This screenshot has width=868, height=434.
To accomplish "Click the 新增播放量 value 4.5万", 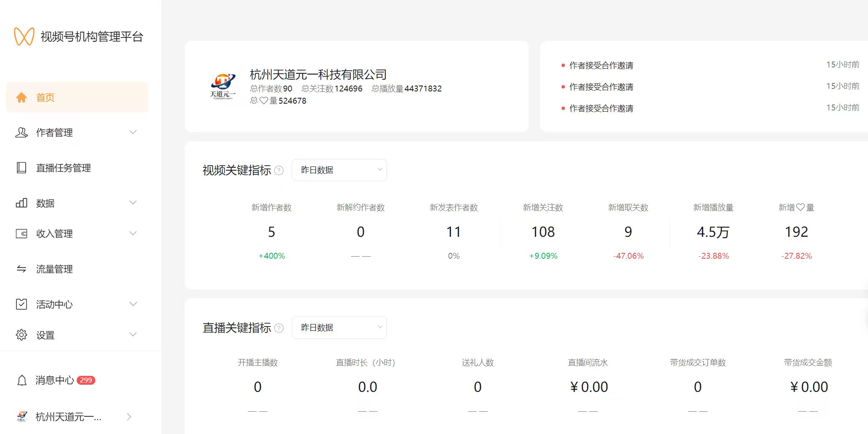I will 713,232.
